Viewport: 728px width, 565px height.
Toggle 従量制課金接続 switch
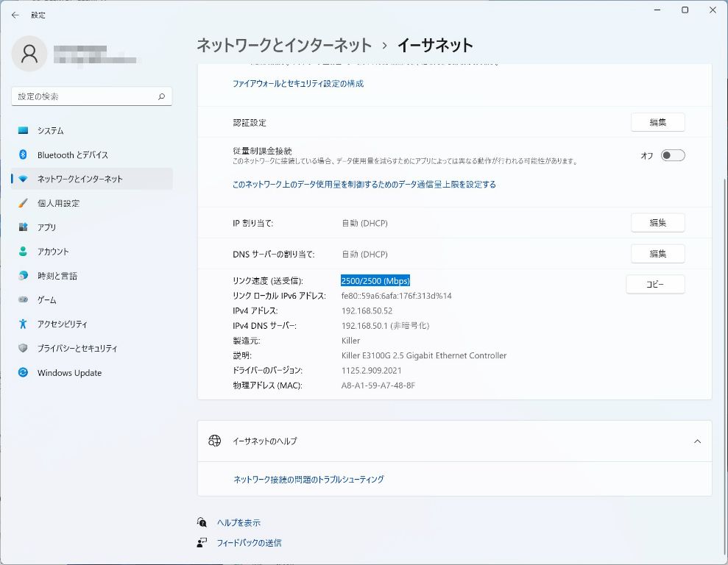[x=672, y=155]
